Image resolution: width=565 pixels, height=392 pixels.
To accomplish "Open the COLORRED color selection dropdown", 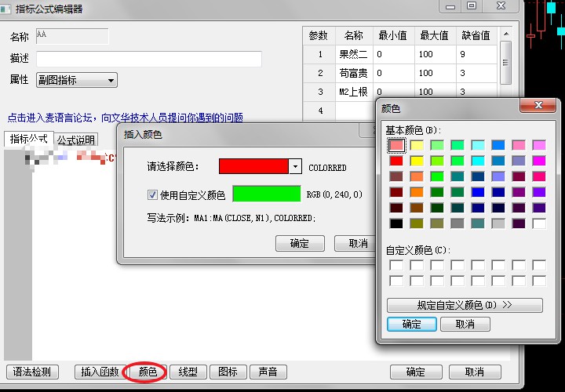I will pos(295,167).
